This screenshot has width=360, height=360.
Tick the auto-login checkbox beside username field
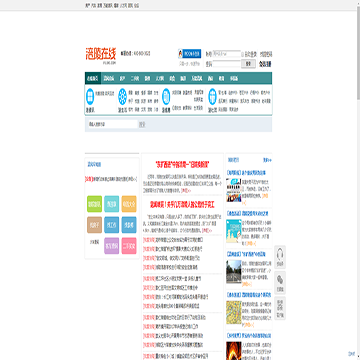[243, 54]
